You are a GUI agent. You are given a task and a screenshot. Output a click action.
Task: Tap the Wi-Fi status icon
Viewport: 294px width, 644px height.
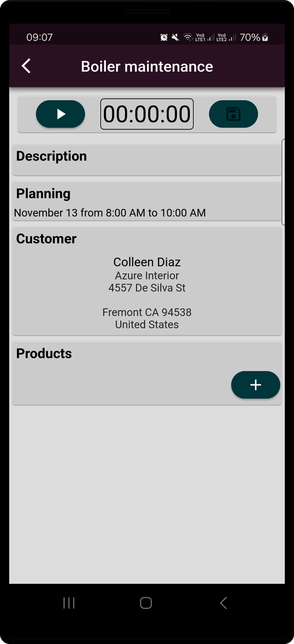188,38
